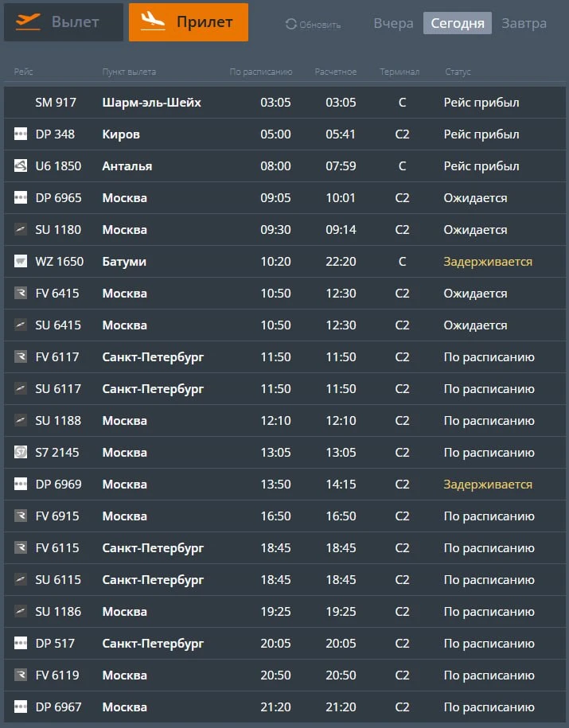Image resolution: width=569 pixels, height=728 pixels.
Task: Click the По расписанию column header
Action: [260, 72]
